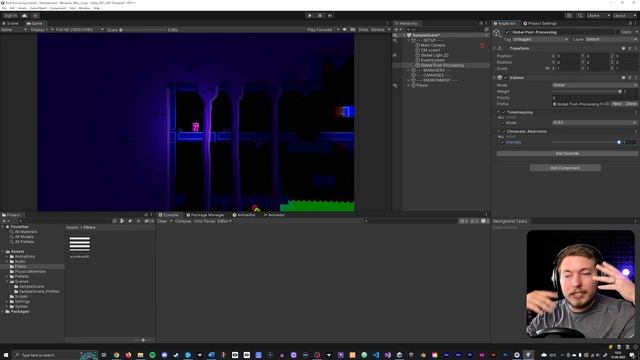Viewport: 640px width, 360px height.
Task: Select Global Light 2D in Hierarchy
Action: tap(434, 55)
